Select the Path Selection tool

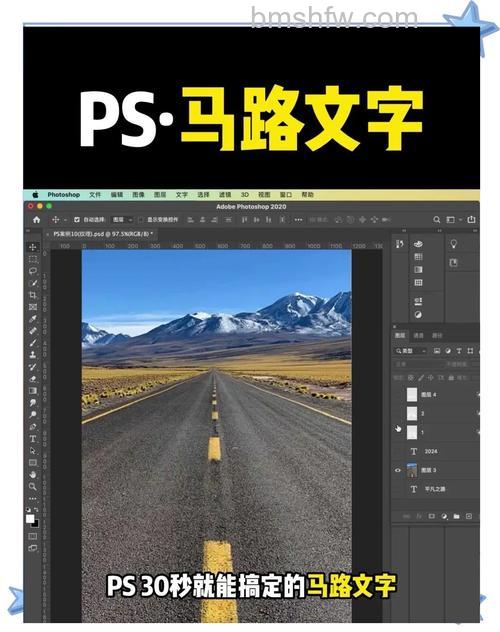click(33, 451)
